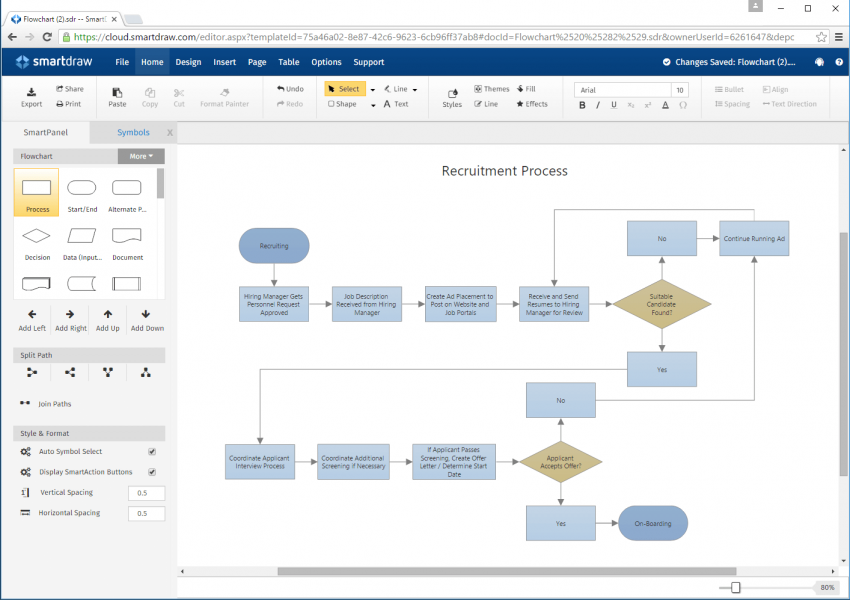This screenshot has width=850, height=600.
Task: Open the Insert menu
Action: click(x=224, y=62)
